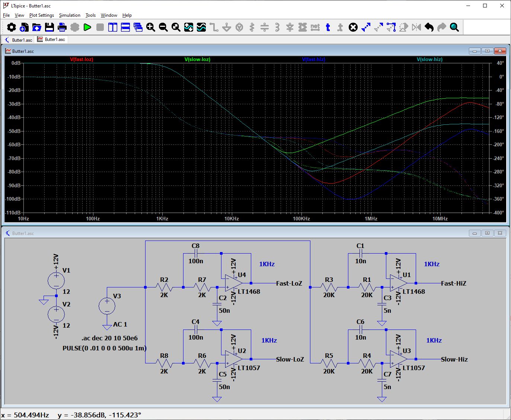The height and width of the screenshot is (420, 511).
Task: Click the V(slow-loz) trace label
Action: pos(197,60)
